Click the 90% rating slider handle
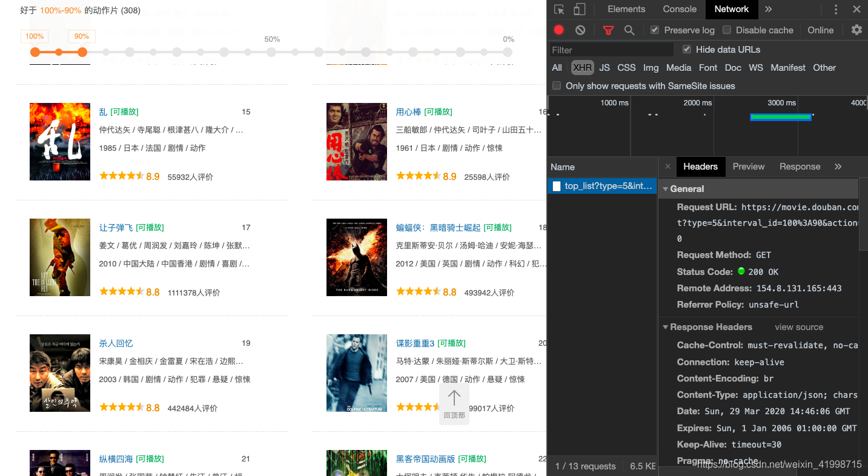This screenshot has width=868, height=476. pyautogui.click(x=82, y=52)
